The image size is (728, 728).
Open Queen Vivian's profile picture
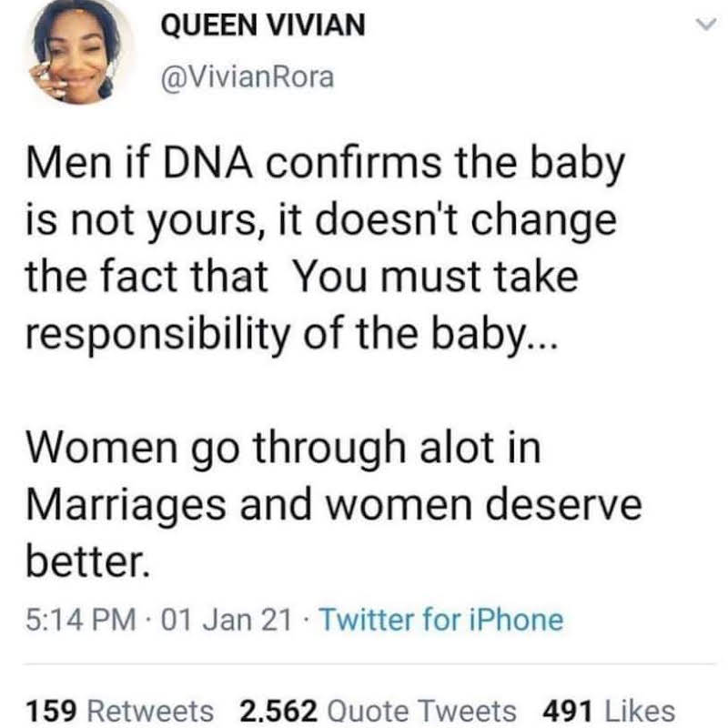(78, 51)
